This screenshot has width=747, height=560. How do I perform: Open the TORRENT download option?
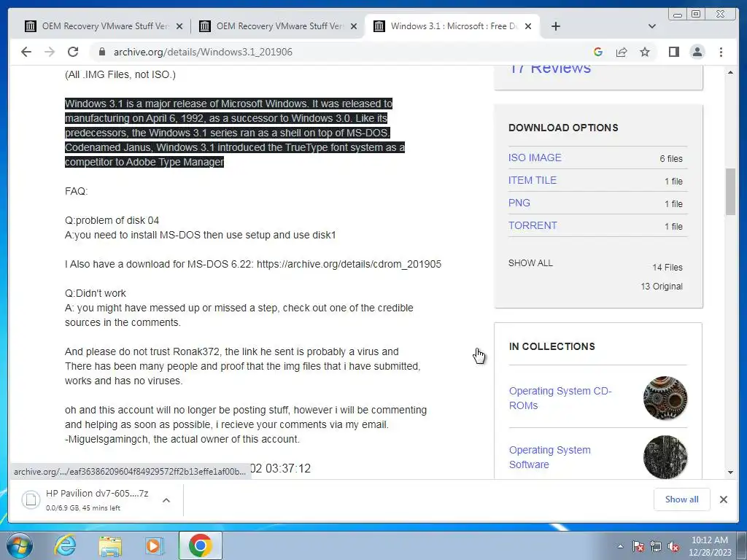[533, 226]
